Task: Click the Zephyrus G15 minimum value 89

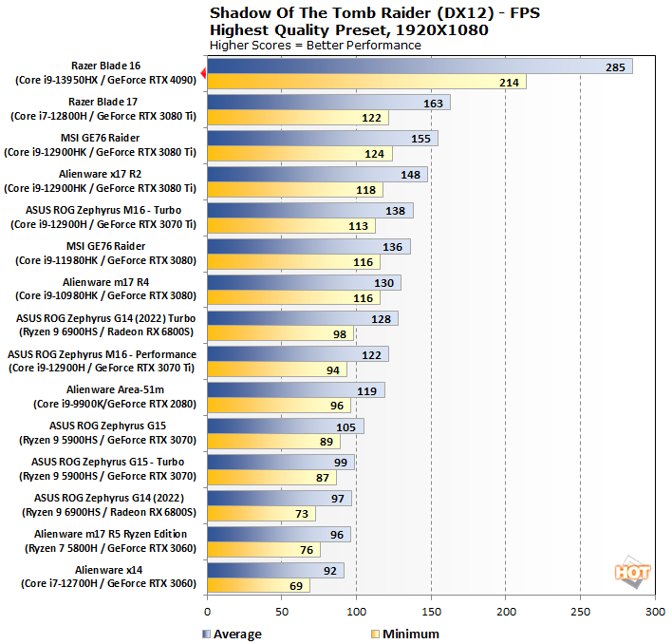Action: (327, 442)
